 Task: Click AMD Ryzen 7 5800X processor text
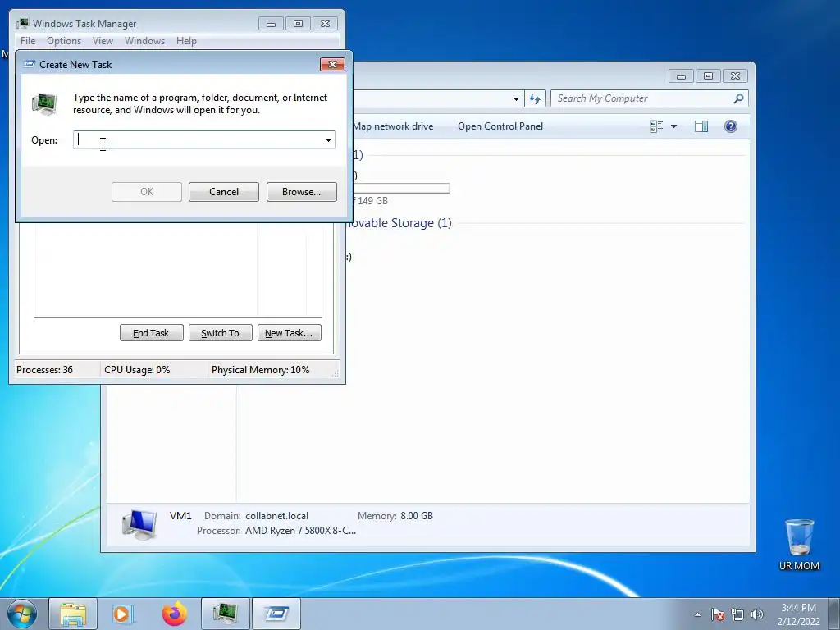[x=300, y=531]
